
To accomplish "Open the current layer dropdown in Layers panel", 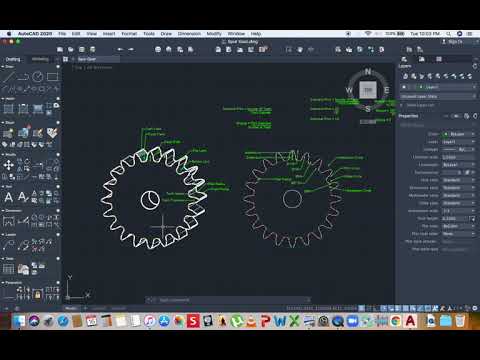I will click(438, 87).
